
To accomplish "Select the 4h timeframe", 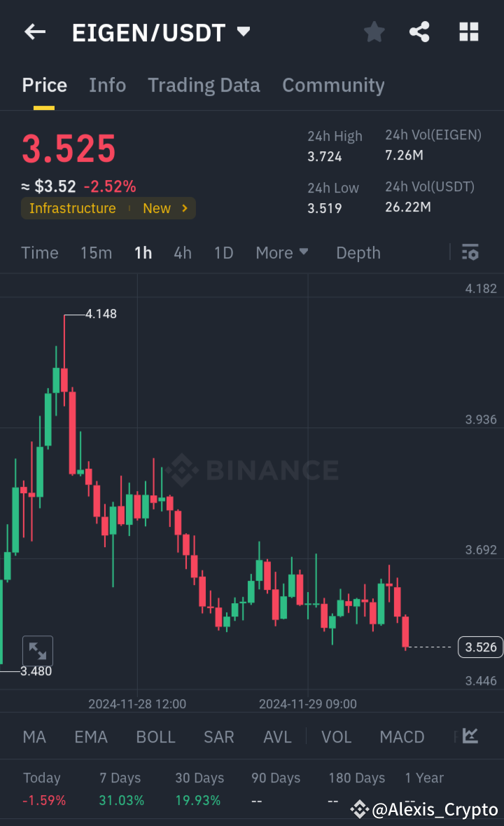I will [x=182, y=252].
